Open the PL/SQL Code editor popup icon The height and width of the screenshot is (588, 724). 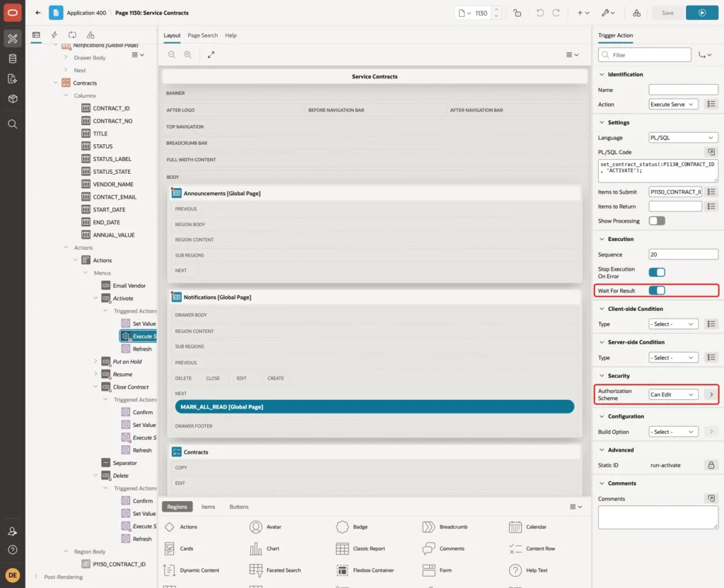pos(711,152)
